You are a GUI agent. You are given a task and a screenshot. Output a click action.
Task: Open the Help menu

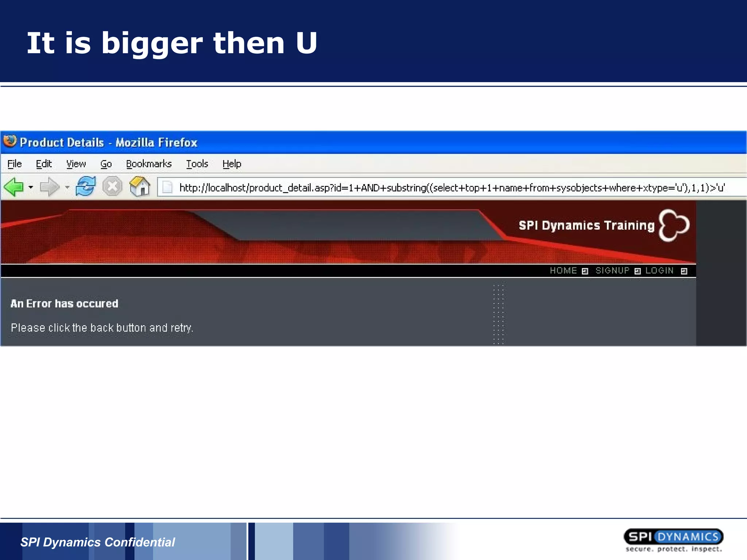232,164
